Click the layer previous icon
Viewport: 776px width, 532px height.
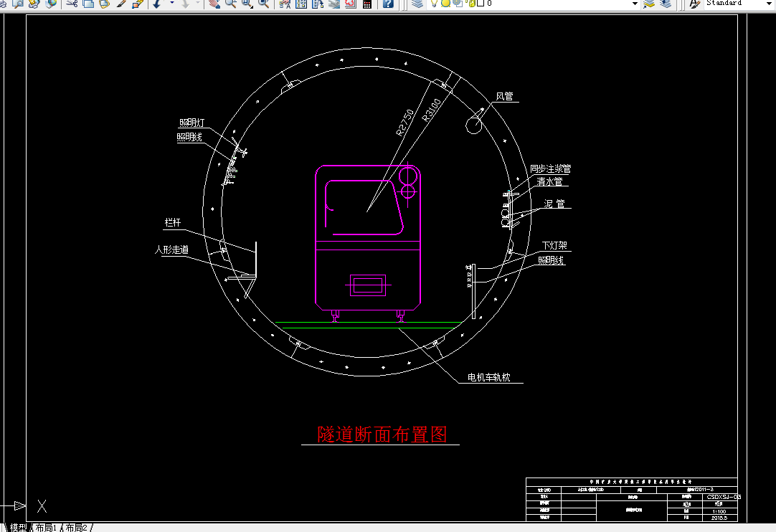666,4
